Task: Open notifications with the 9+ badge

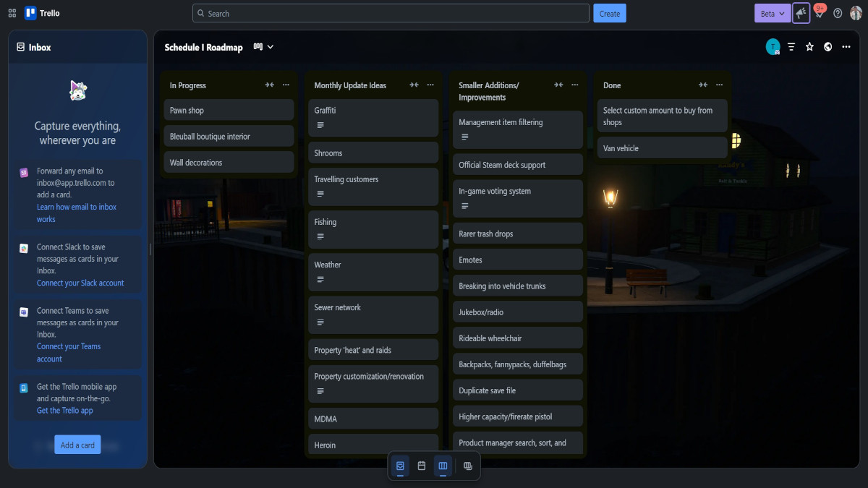Action: (x=820, y=13)
